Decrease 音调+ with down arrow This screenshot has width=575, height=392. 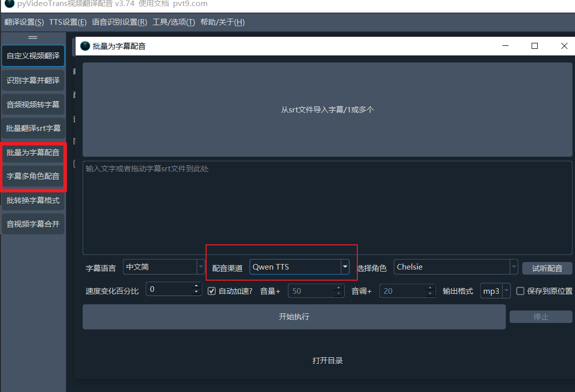[430, 294]
